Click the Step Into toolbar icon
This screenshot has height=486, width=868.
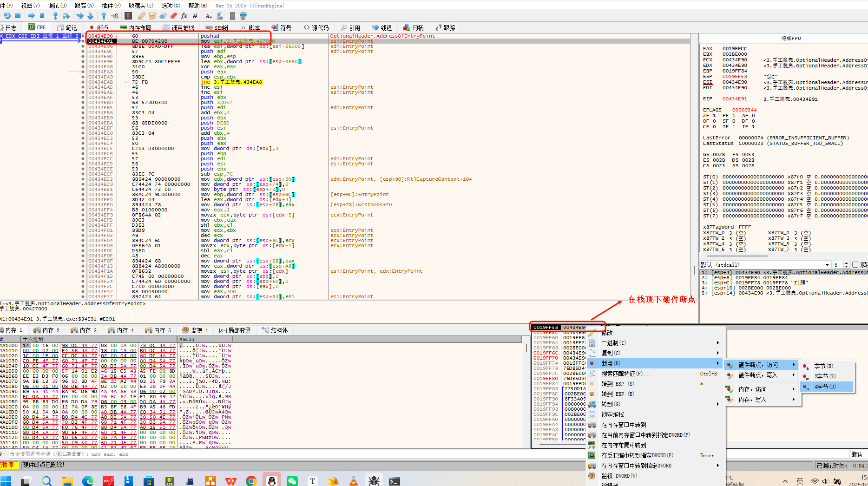coord(55,16)
